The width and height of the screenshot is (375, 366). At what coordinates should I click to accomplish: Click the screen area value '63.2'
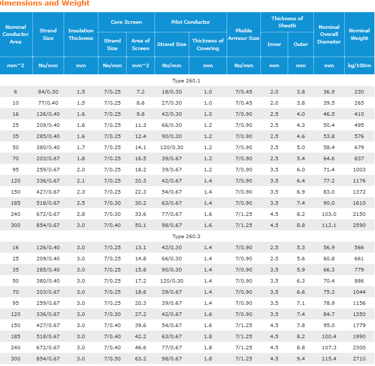pyautogui.click(x=140, y=359)
